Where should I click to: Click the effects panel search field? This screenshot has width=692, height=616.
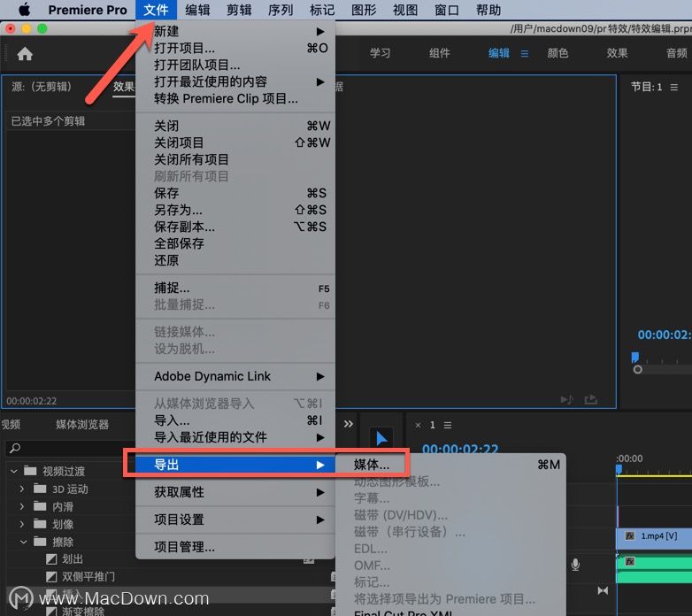71,448
